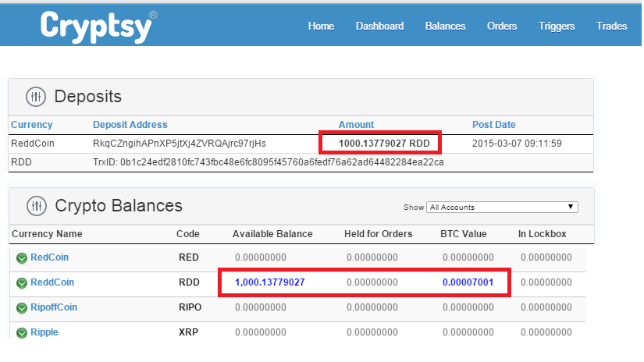The image size is (644, 362).
Task: Click the RDD code cell in balances
Action: click(x=189, y=282)
